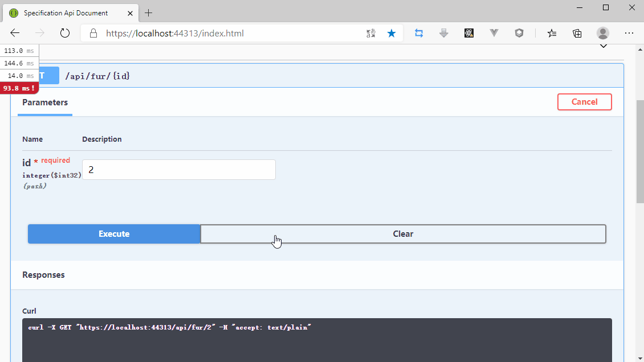Open the Vue devtools extension icon
The height and width of the screenshot is (362, 644).
coord(494,34)
